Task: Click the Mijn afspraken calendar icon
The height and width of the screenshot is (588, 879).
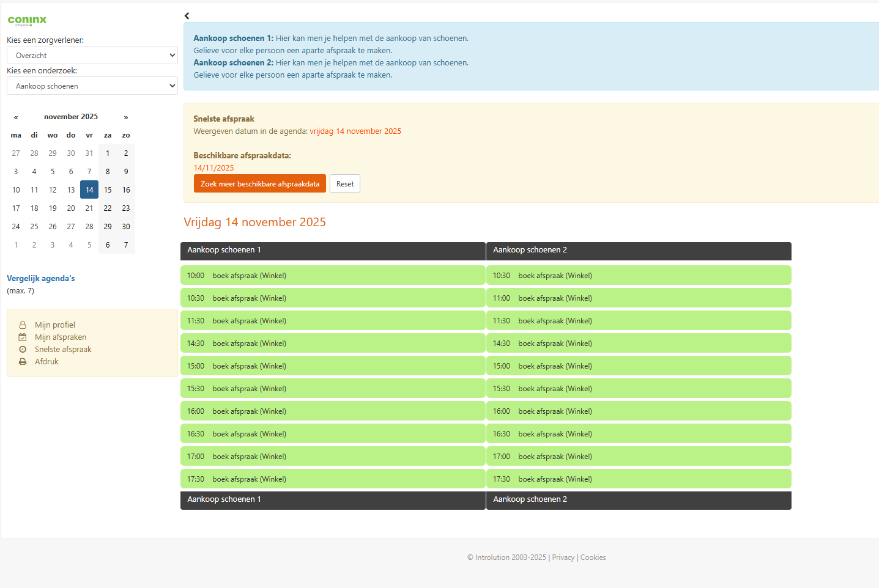Action: point(23,337)
